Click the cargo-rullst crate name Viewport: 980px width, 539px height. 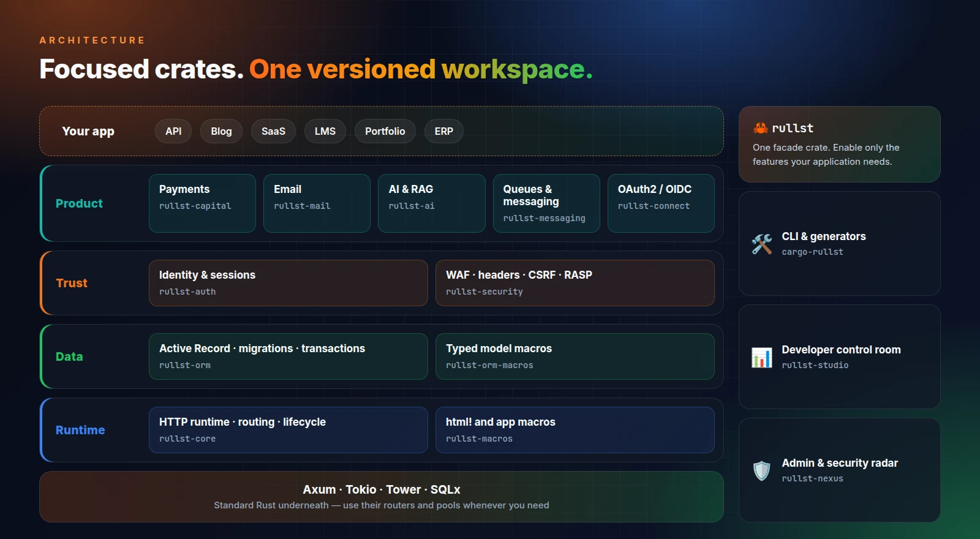tap(813, 252)
